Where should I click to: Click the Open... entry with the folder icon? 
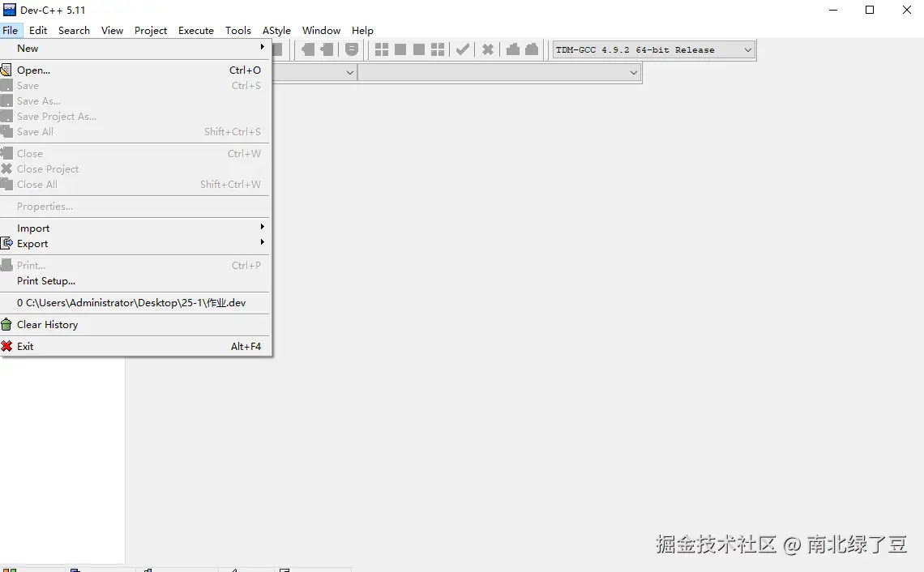pyautogui.click(x=135, y=70)
